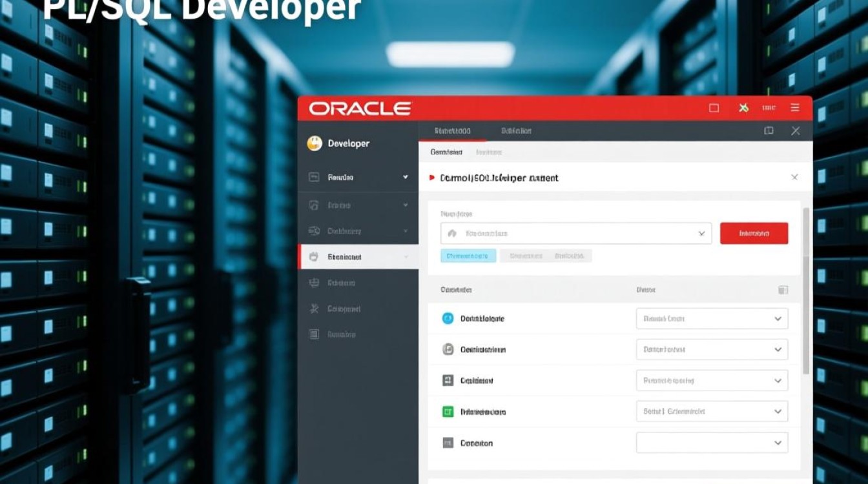Image resolution: width=868 pixels, height=484 pixels.
Task: Click the square outline icon in red header
Action: tap(714, 108)
